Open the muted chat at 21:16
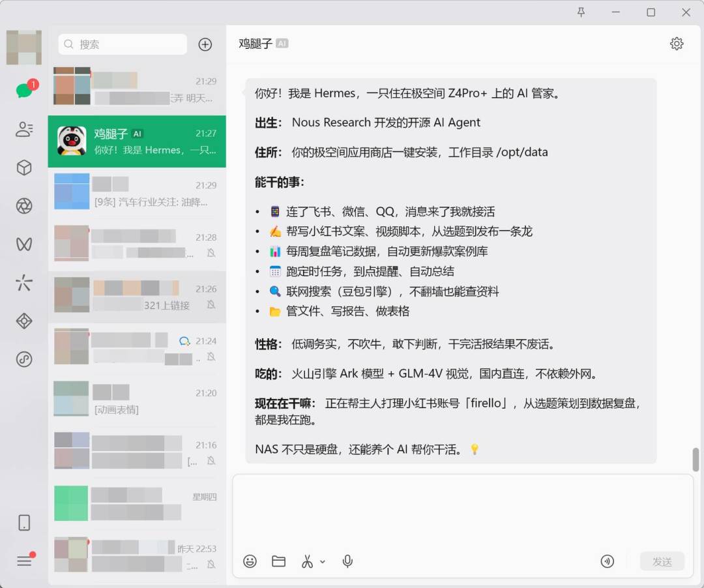The image size is (704, 588). point(137,453)
